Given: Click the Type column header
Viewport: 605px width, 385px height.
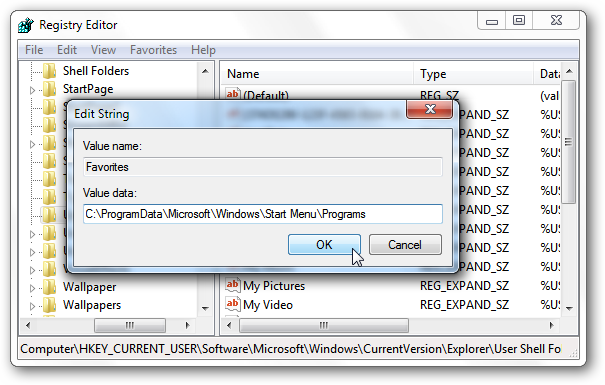Looking at the screenshot, I should [x=473, y=74].
